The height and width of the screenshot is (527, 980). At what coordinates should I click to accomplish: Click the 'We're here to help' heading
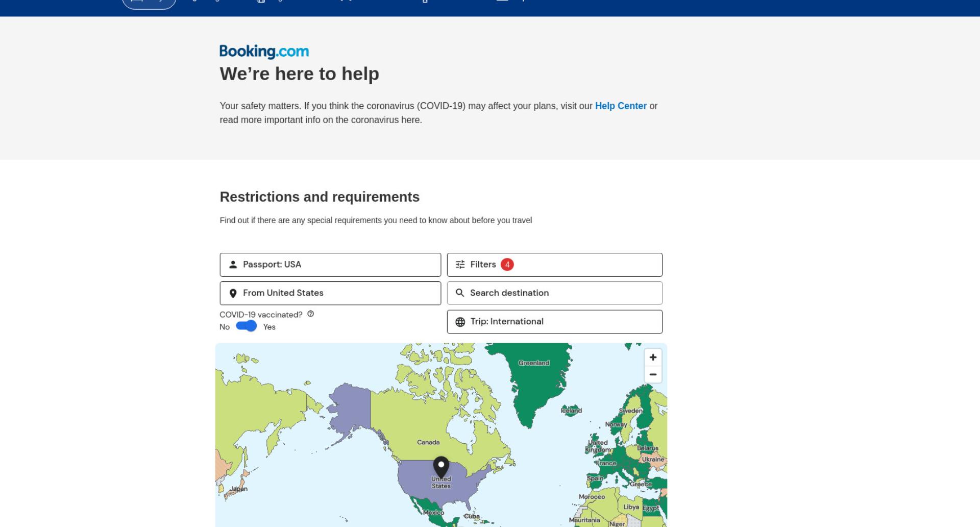(x=300, y=74)
